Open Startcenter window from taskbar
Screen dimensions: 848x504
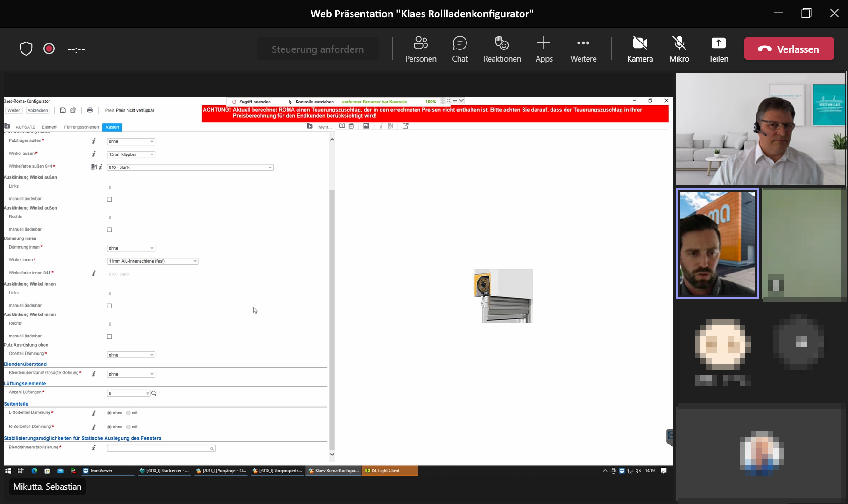tap(164, 471)
